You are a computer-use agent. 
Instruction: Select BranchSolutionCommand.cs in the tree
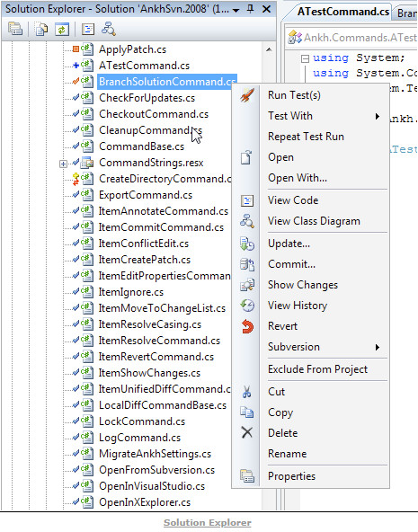pyautogui.click(x=167, y=82)
